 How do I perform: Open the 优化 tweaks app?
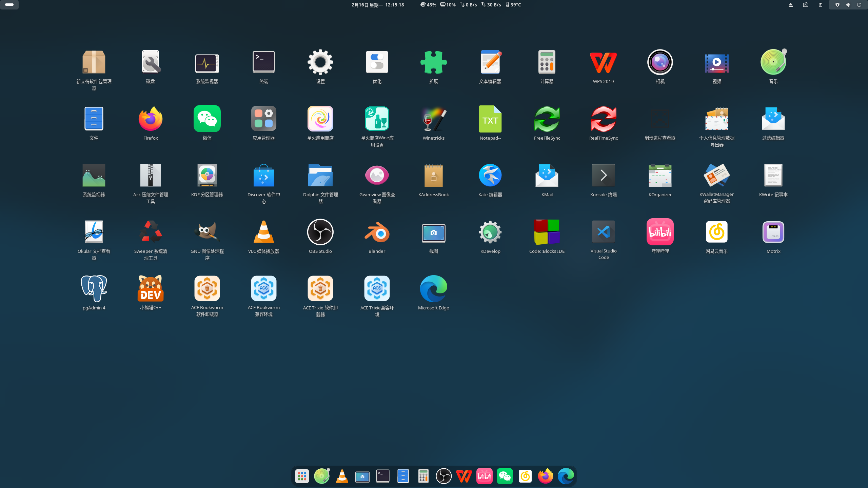[377, 62]
